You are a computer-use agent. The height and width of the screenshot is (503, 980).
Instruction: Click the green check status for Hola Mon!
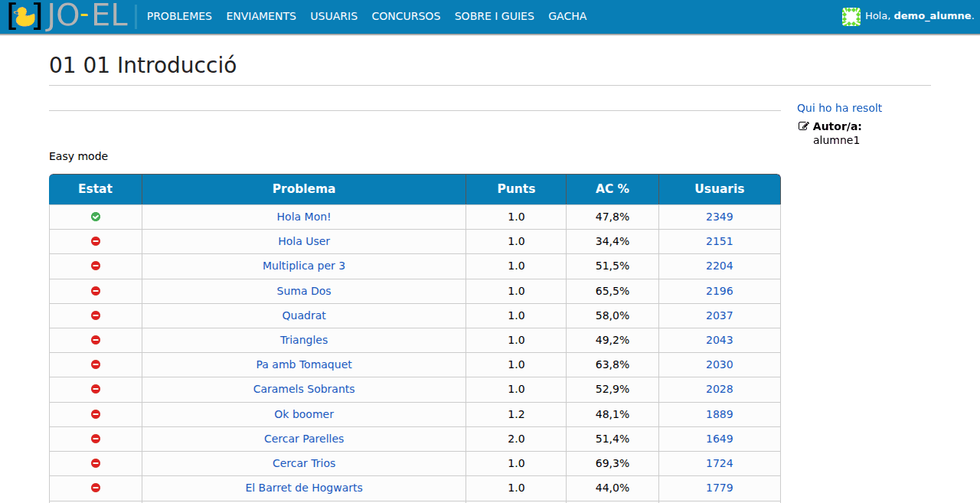pyautogui.click(x=96, y=217)
